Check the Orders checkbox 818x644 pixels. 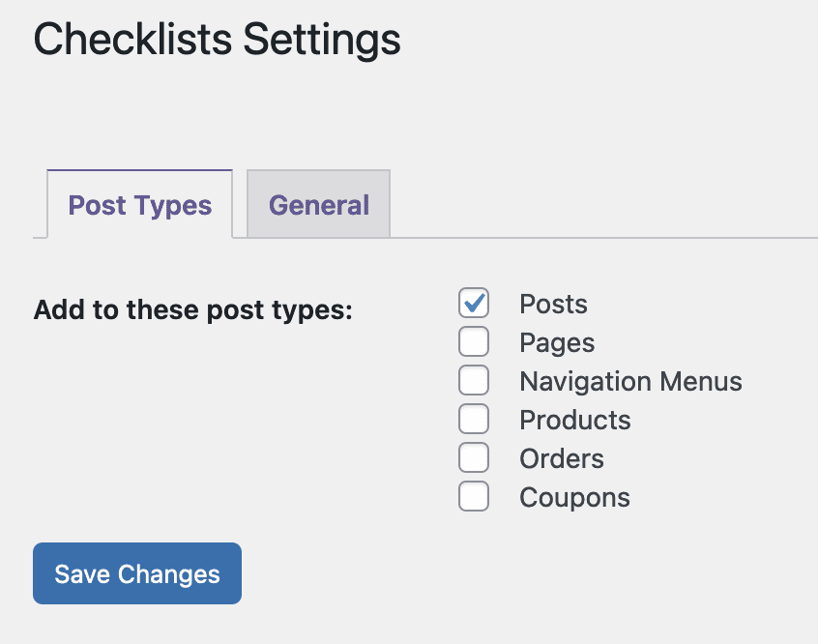tap(474, 457)
